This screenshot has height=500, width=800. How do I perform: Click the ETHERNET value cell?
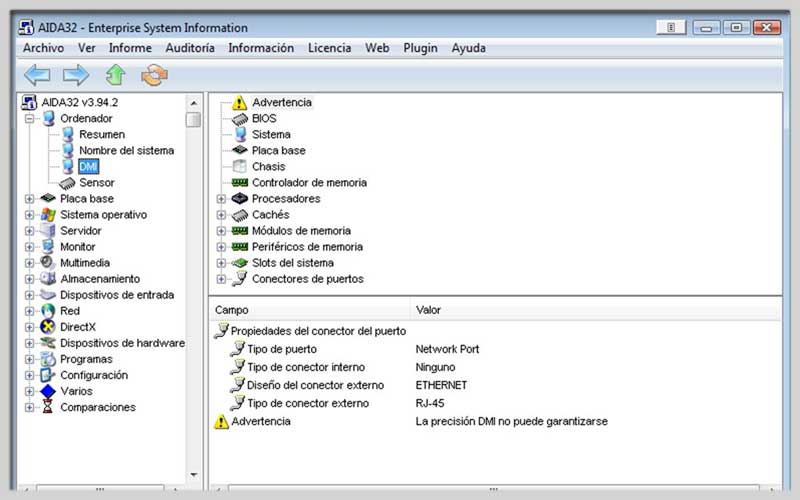[441, 385]
